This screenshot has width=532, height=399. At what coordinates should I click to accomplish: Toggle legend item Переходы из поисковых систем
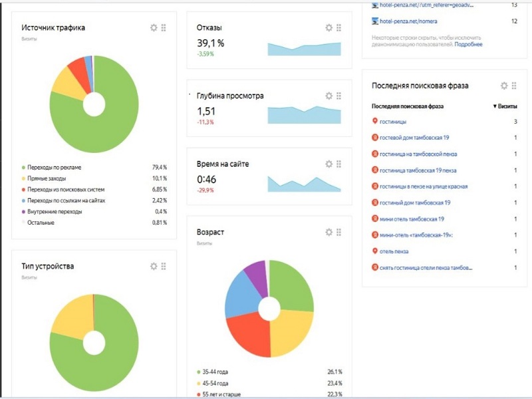pyautogui.click(x=63, y=190)
